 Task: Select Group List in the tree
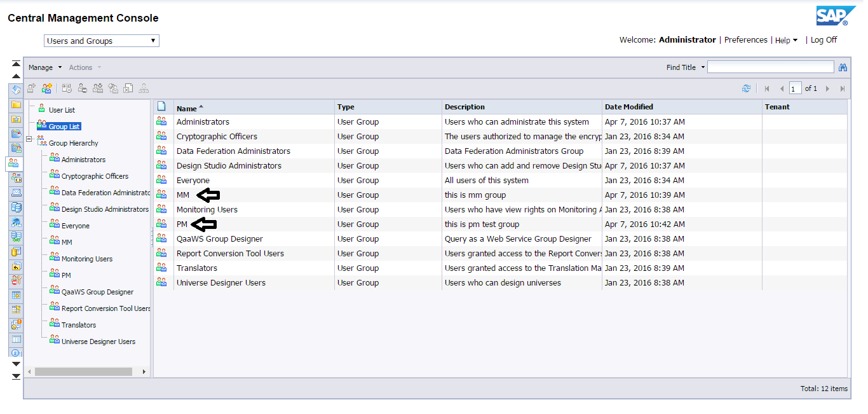click(x=64, y=127)
